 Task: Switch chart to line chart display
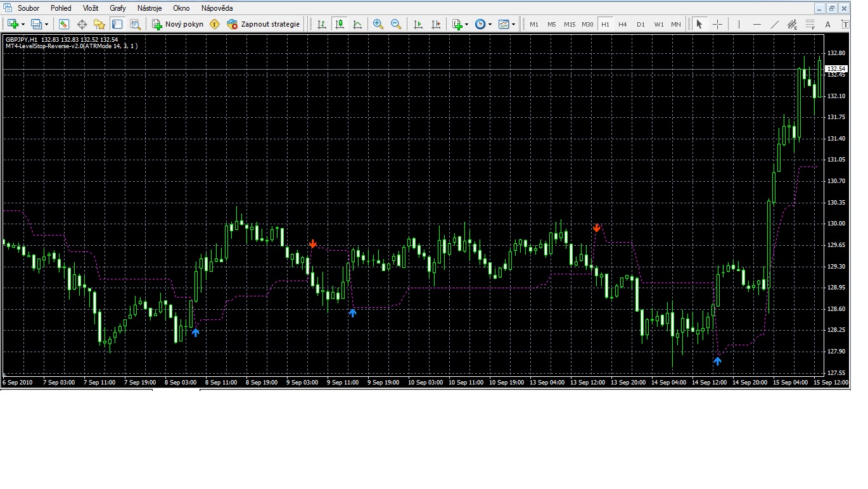(x=357, y=24)
